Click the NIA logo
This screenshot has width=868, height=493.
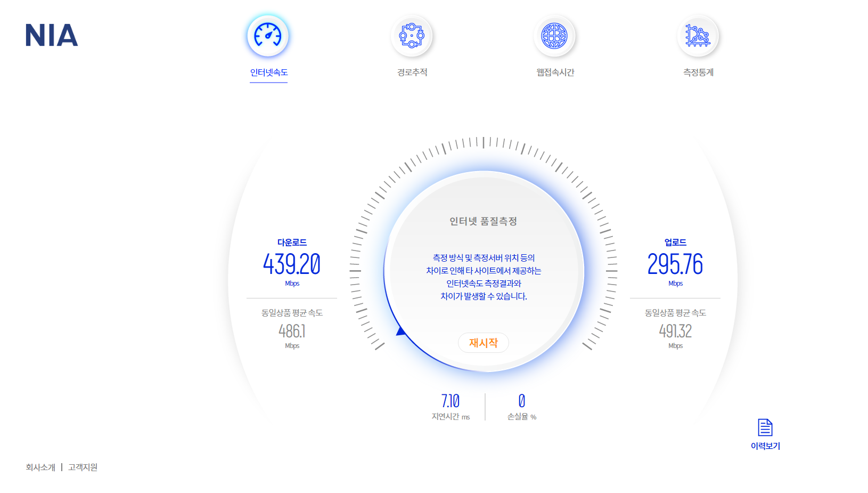52,35
